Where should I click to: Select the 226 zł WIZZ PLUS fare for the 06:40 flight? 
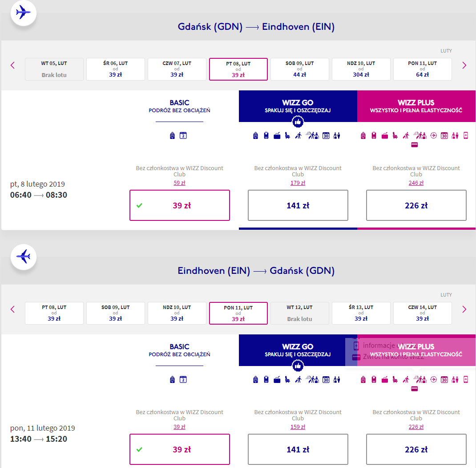(x=416, y=205)
